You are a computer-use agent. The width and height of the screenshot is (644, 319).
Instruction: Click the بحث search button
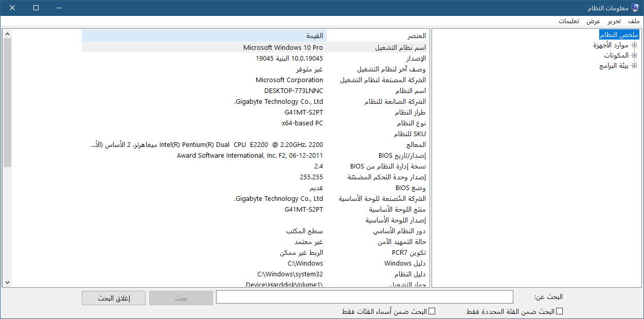click(181, 298)
